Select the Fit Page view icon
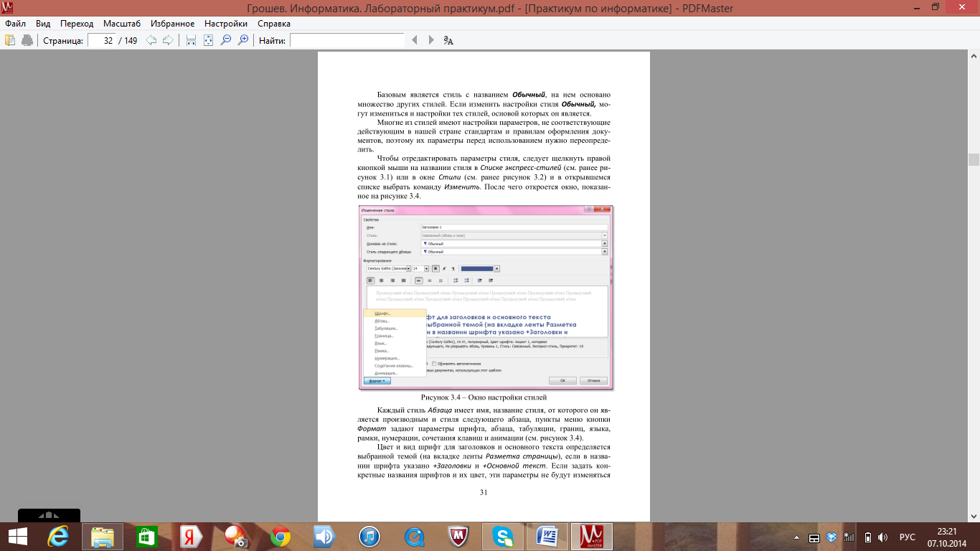 [208, 40]
